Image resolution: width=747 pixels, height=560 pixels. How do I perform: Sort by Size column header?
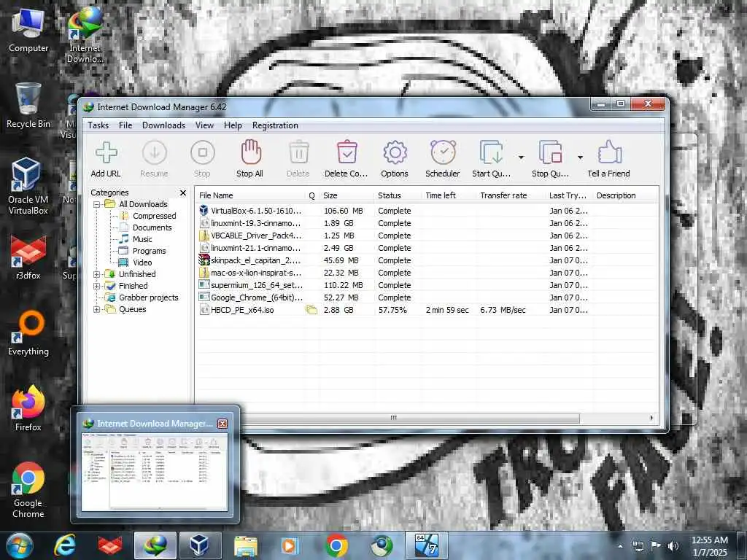[x=347, y=195]
